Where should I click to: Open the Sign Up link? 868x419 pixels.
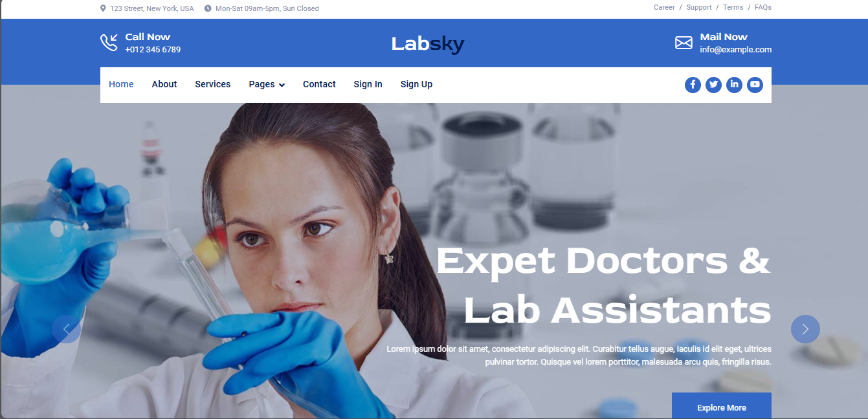(x=416, y=84)
